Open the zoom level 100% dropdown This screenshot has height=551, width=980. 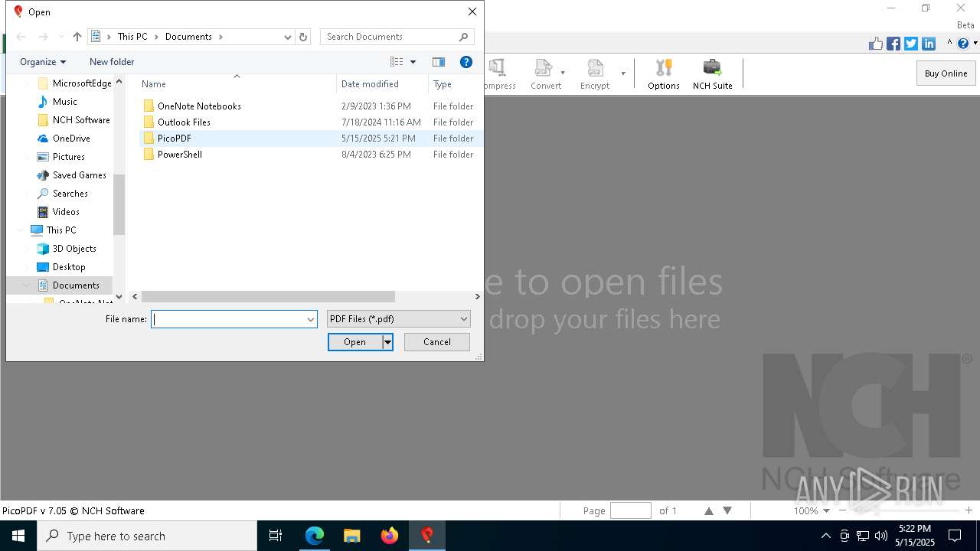(x=826, y=510)
